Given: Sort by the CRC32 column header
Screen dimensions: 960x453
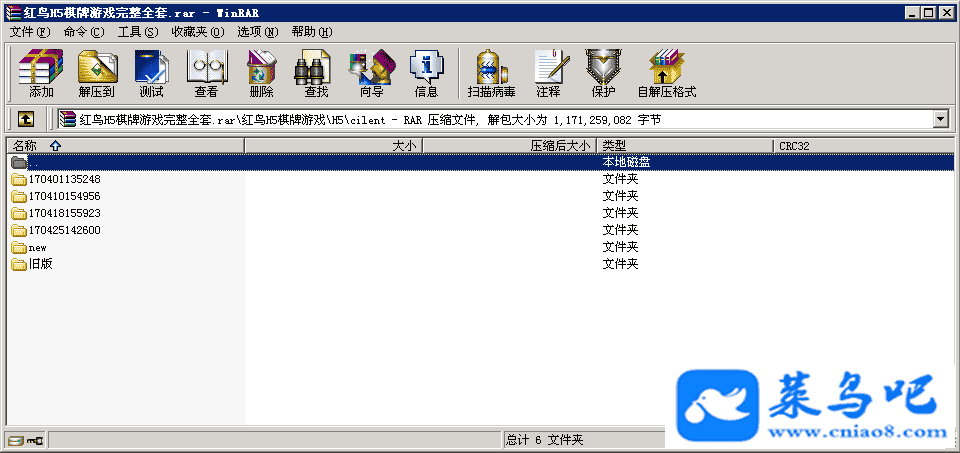Looking at the screenshot, I should [x=863, y=146].
